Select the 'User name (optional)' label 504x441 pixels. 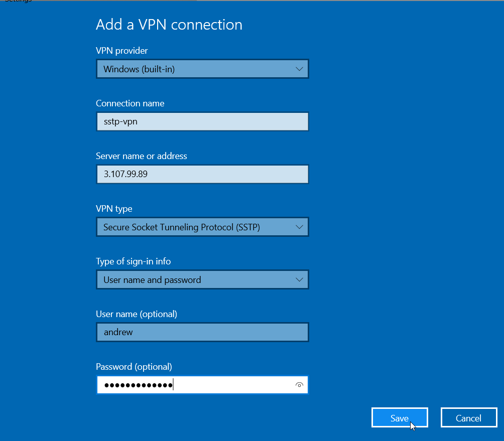pyautogui.click(x=137, y=314)
